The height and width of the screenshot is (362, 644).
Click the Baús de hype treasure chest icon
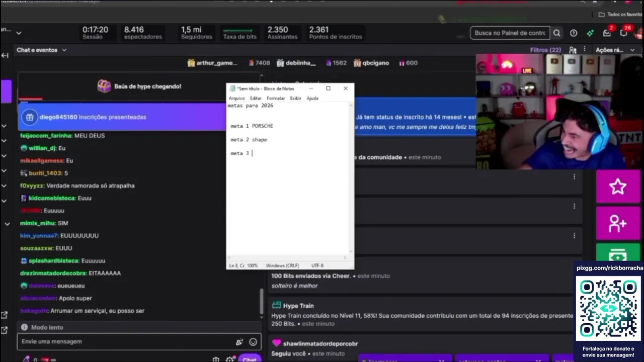pyautogui.click(x=104, y=86)
